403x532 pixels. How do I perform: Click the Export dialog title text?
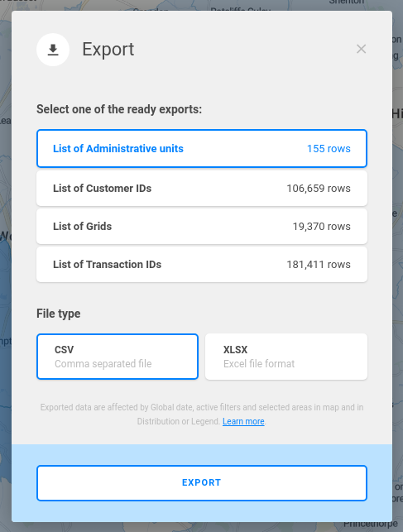pyautogui.click(x=108, y=50)
